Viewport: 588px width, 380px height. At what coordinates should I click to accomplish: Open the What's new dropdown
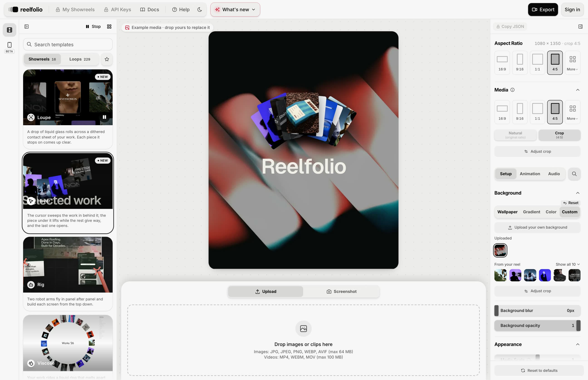[235, 9]
